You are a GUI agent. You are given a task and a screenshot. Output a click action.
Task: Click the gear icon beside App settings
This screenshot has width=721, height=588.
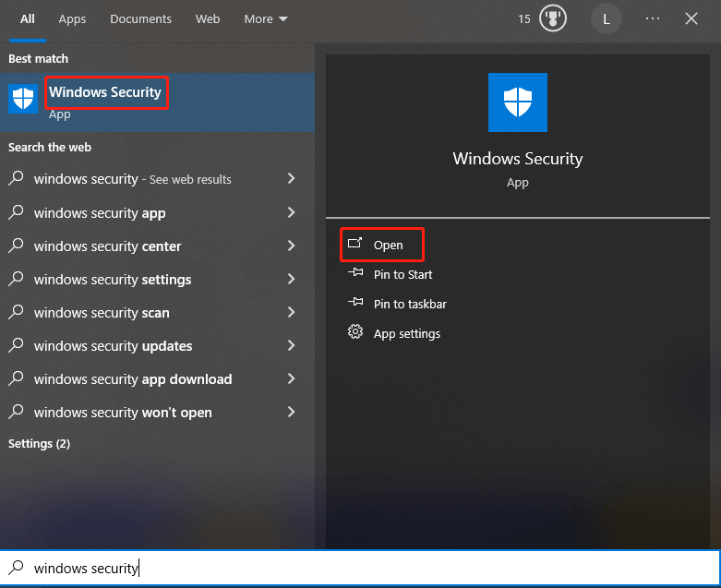pos(355,331)
